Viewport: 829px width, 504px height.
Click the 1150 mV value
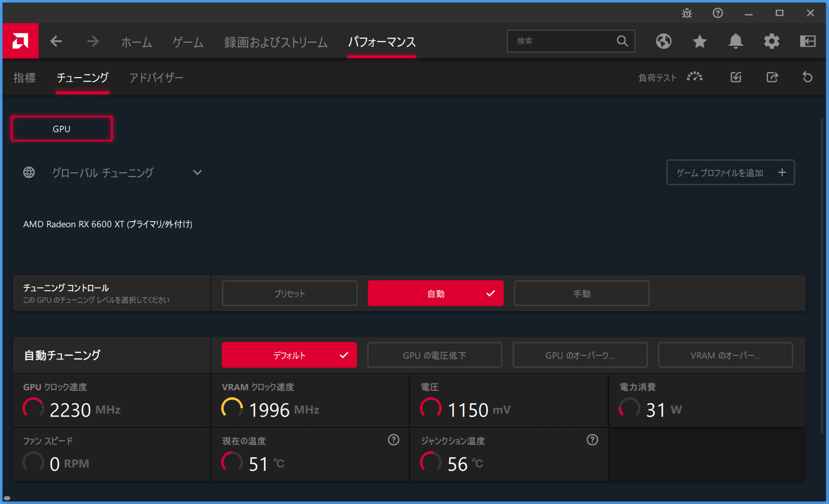[x=479, y=410]
